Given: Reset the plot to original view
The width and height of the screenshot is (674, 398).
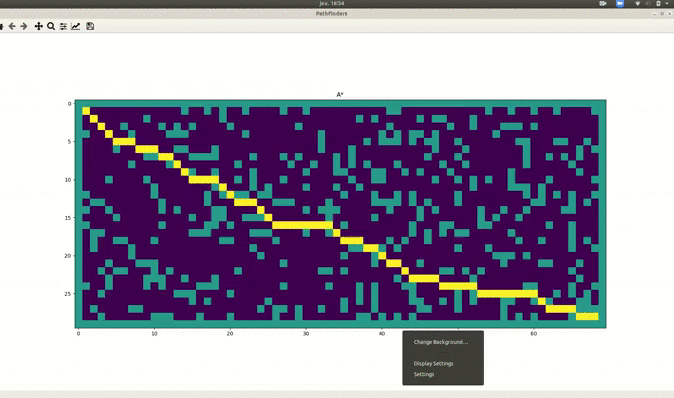Looking at the screenshot, I should [1, 26].
